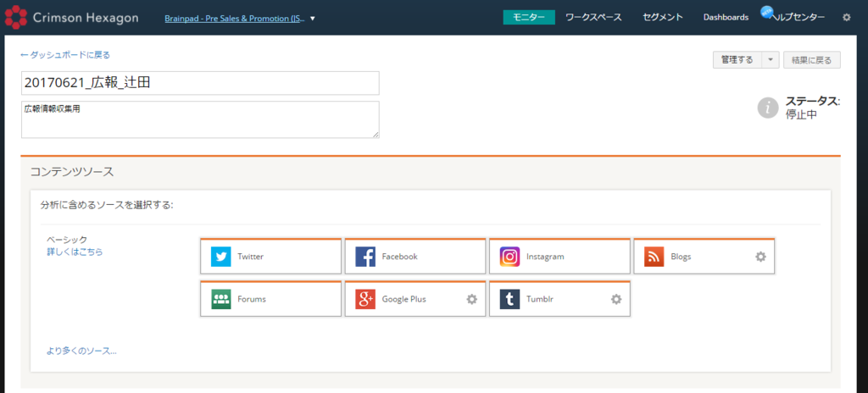
Task: Toggle the Blogs source card
Action: [704, 256]
